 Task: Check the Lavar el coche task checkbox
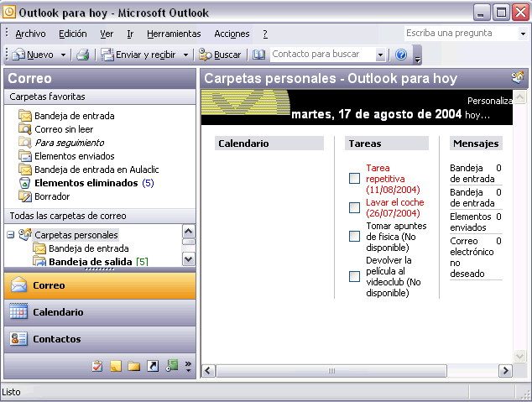(355, 207)
